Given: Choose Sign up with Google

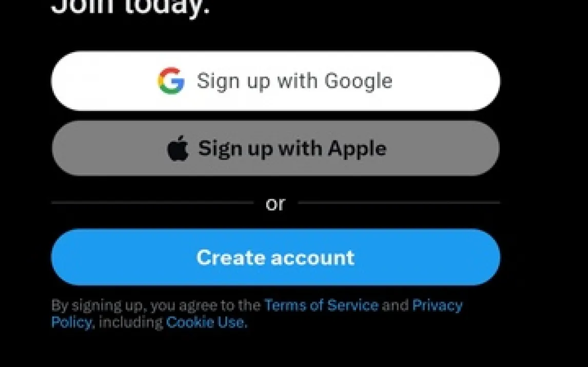Looking at the screenshot, I should point(276,81).
